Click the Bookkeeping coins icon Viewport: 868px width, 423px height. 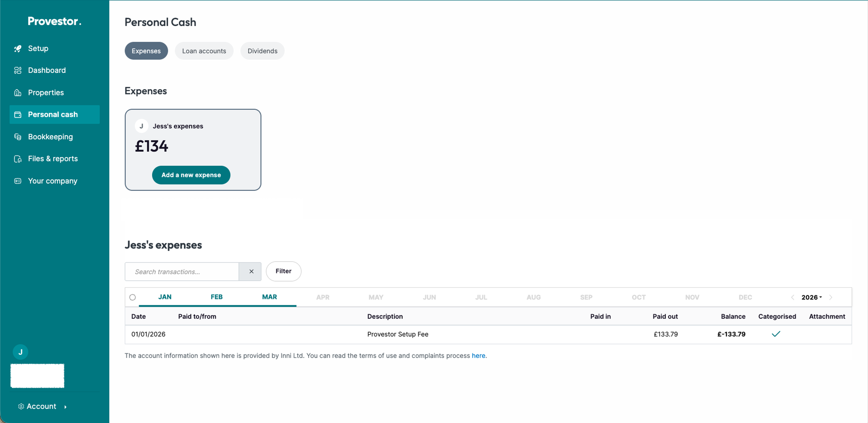(x=18, y=137)
